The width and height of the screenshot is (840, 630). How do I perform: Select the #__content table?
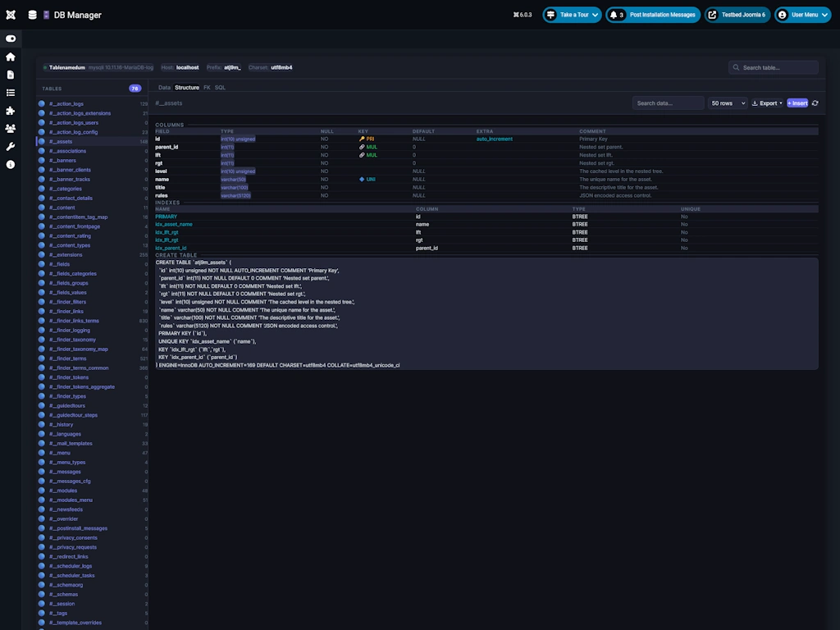[92, 208]
